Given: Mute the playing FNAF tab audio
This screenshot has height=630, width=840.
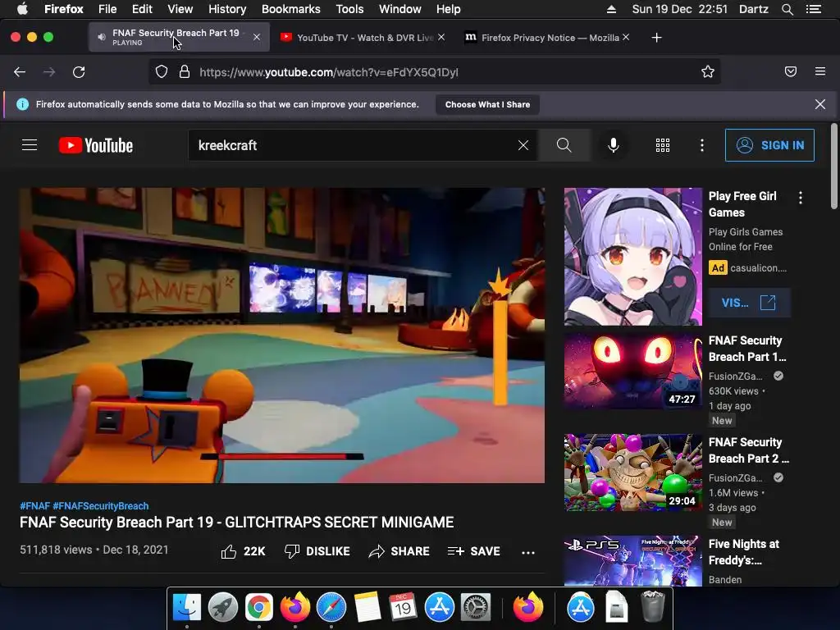Looking at the screenshot, I should (102, 37).
